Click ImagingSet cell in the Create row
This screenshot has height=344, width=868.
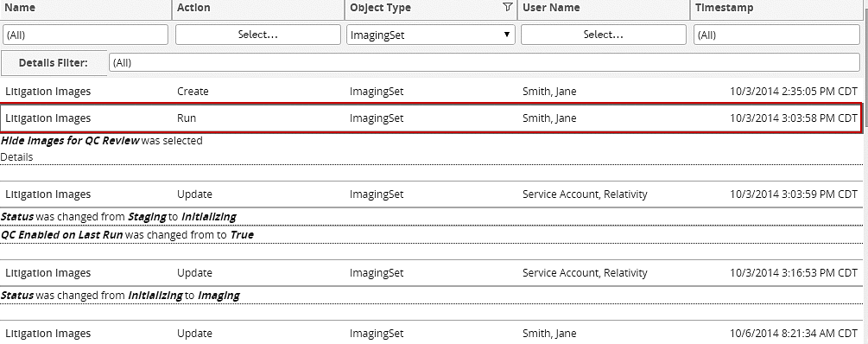377,92
